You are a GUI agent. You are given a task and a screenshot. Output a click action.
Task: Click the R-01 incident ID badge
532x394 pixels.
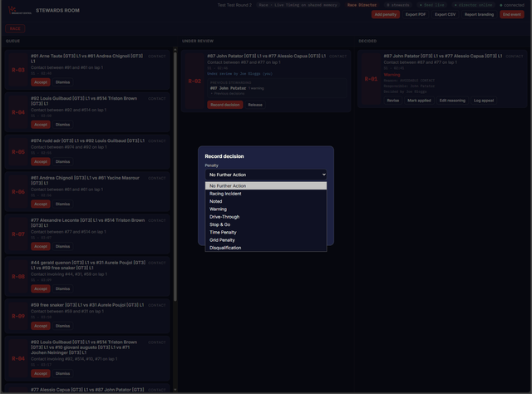372,79
